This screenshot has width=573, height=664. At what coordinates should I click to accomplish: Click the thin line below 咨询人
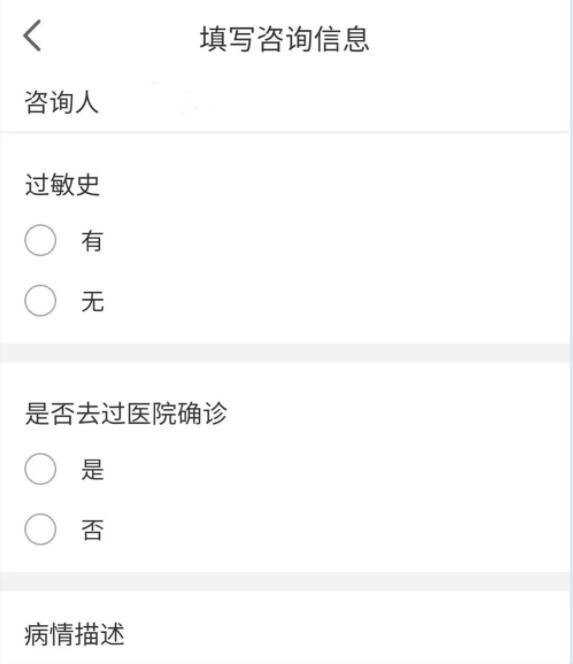285,132
